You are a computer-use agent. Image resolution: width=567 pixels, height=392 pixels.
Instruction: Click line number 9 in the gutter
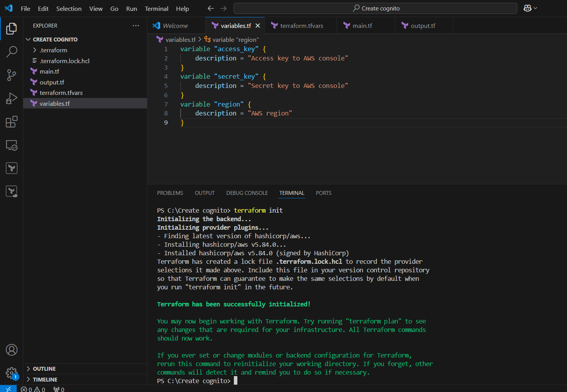[x=166, y=122]
